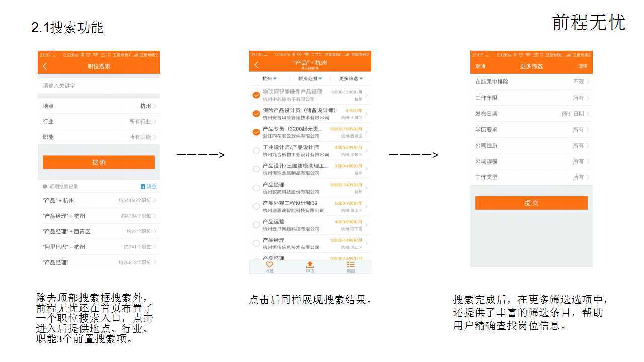
Task: Tap the 请输入关键字 keyword input field
Action: coord(99,86)
